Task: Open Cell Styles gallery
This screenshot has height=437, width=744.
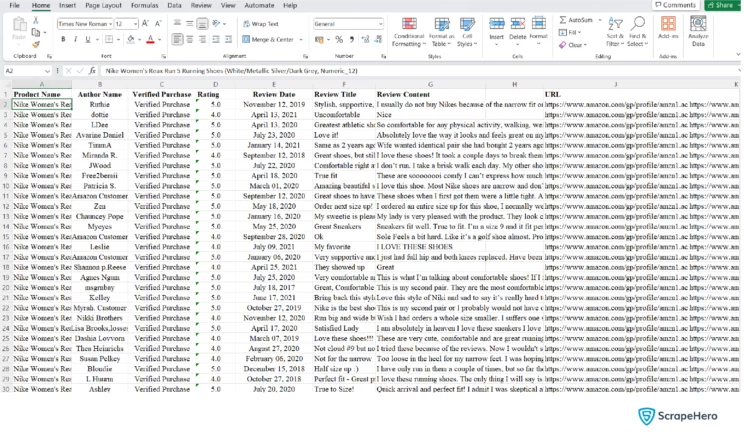Action: tap(467, 32)
